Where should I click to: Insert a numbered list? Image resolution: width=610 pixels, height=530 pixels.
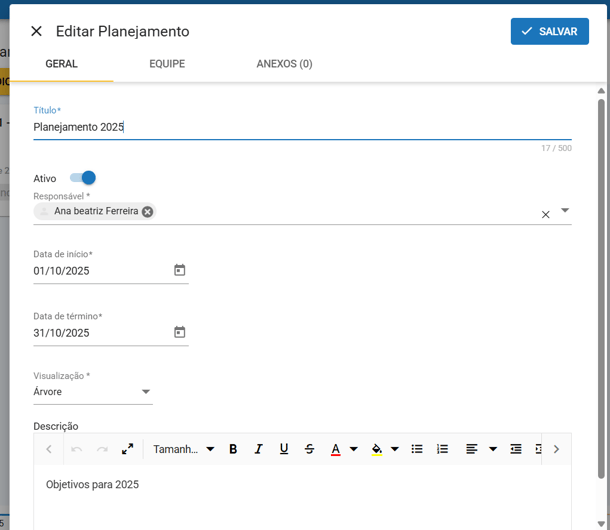click(443, 449)
